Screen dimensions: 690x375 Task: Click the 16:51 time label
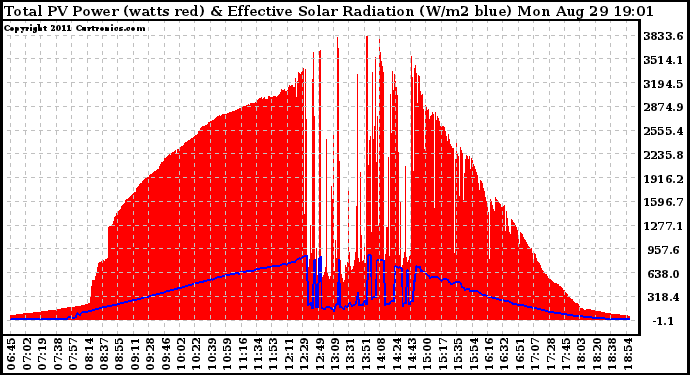click(519, 354)
